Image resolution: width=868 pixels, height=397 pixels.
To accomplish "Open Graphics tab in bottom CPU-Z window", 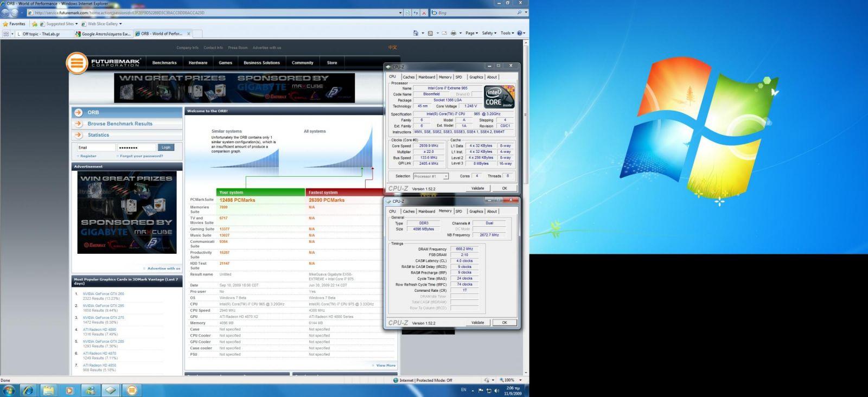I will [x=476, y=212].
